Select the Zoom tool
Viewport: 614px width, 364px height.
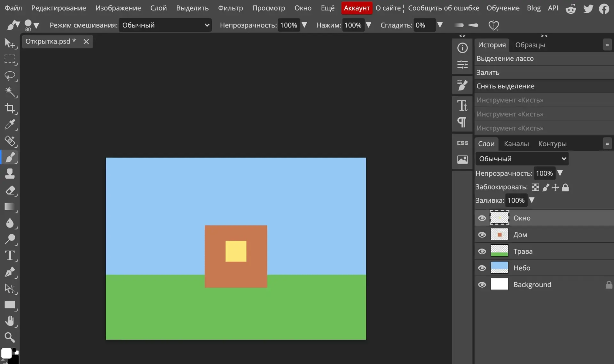(x=10, y=337)
